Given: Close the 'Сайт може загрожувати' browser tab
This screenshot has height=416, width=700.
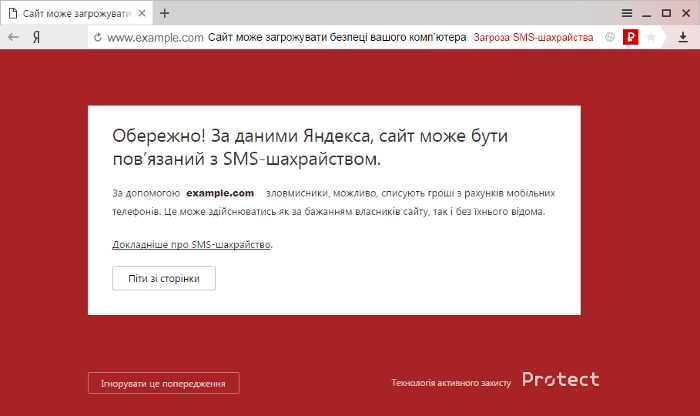Looking at the screenshot, I should 142,13.
